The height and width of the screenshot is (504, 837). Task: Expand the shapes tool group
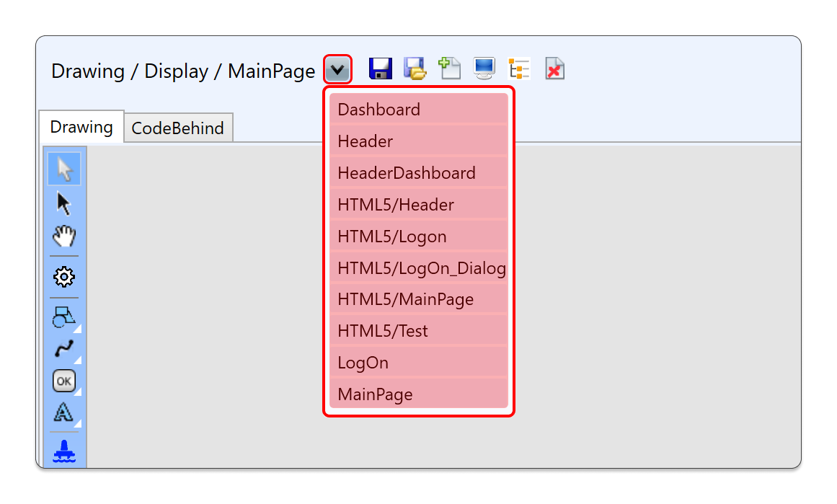click(64, 317)
